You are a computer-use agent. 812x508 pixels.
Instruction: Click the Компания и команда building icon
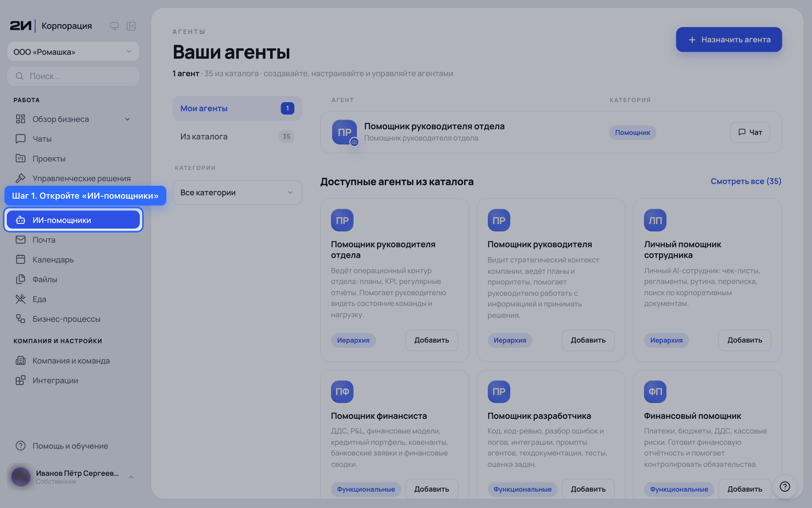click(21, 360)
